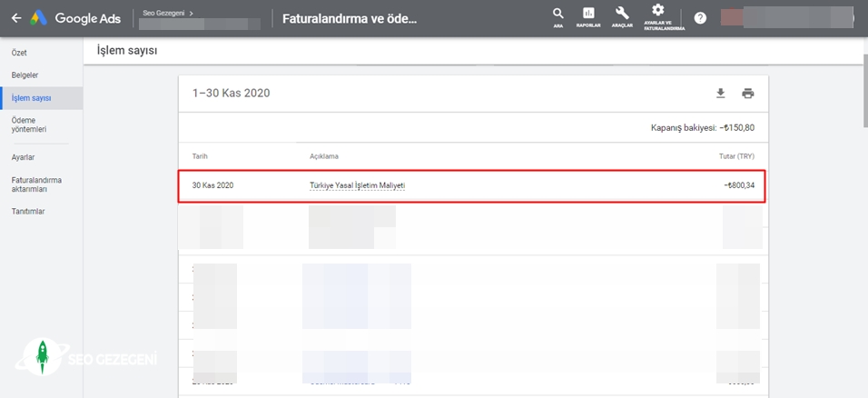Open Faturalandırma aktarımları in the sidebar
Image resolution: width=868 pixels, height=398 pixels.
pos(36,184)
